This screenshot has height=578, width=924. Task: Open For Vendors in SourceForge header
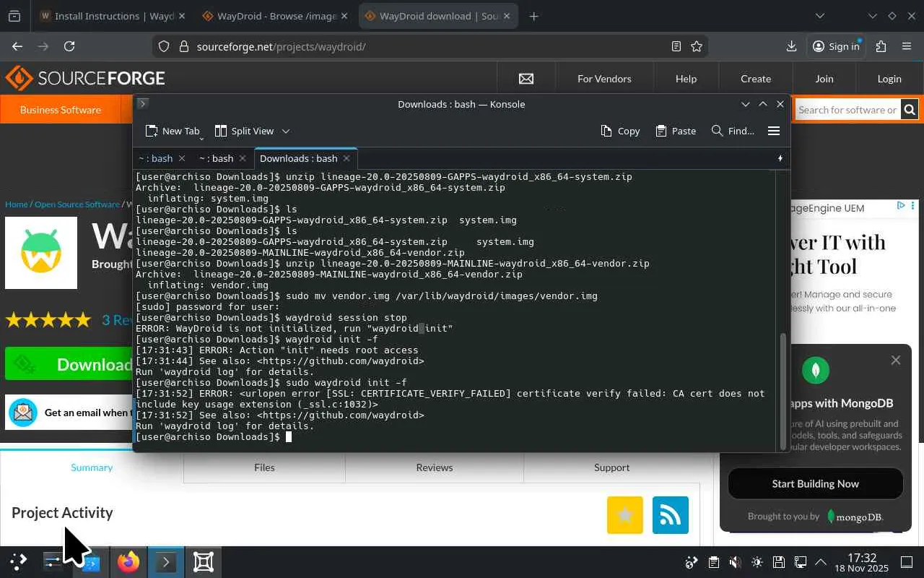[x=604, y=79]
